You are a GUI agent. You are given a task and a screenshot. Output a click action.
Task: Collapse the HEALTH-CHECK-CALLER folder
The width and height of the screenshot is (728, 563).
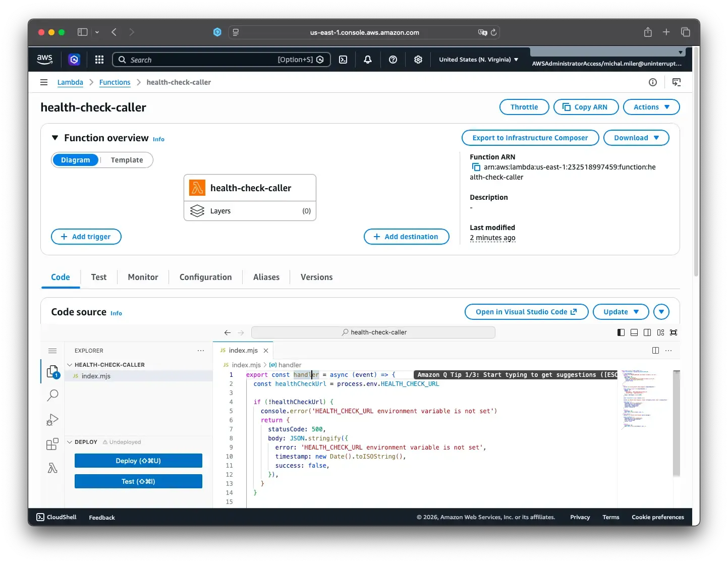point(70,365)
